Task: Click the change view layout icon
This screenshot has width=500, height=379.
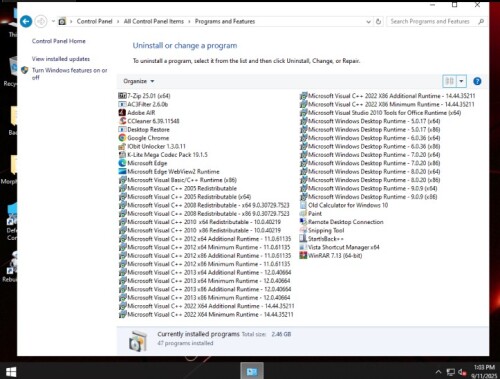Action: 449,81
